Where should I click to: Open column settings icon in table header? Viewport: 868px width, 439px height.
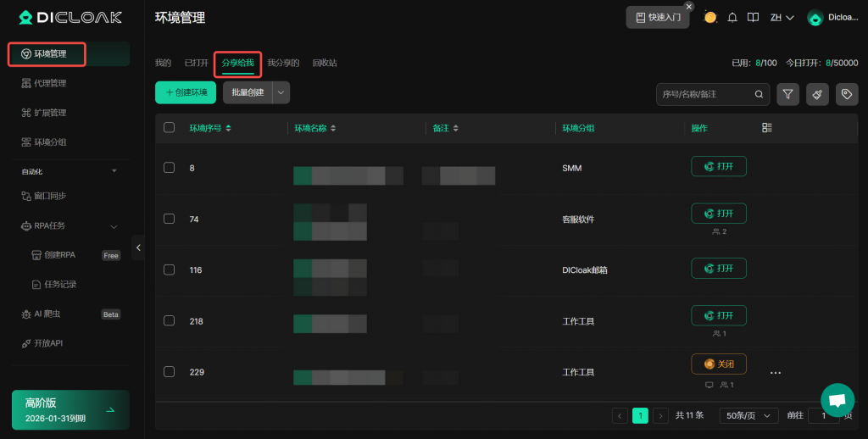pyautogui.click(x=767, y=128)
